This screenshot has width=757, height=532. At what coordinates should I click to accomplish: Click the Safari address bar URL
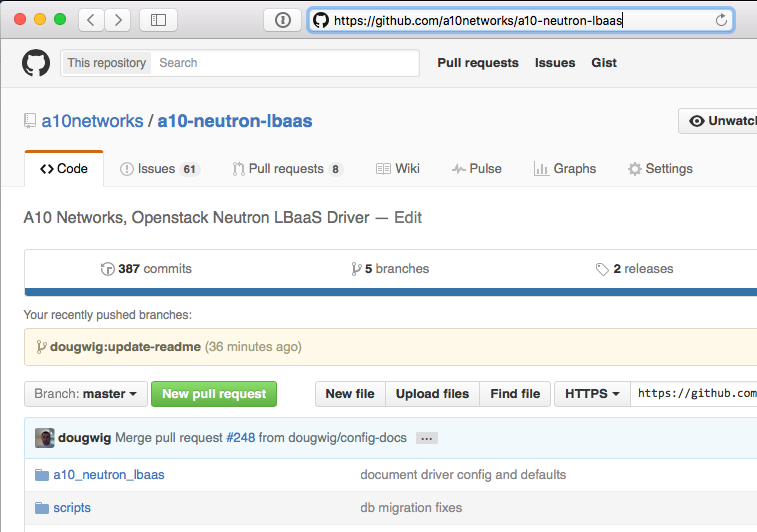478,20
